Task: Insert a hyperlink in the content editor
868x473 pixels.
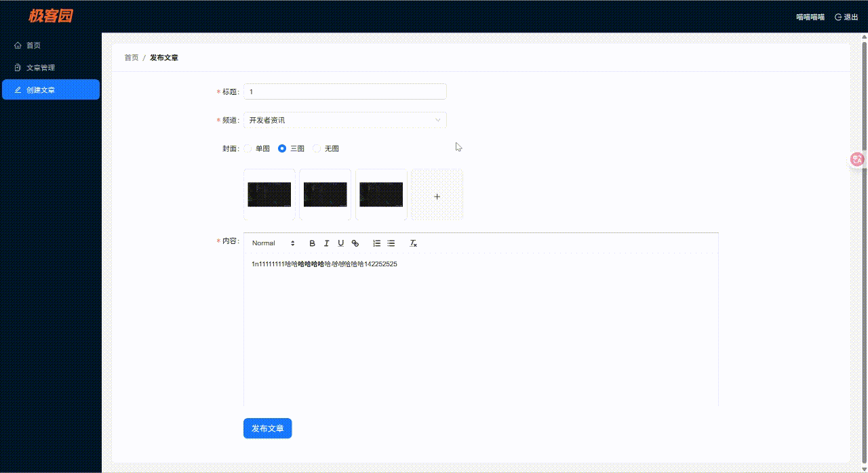Action: point(355,243)
